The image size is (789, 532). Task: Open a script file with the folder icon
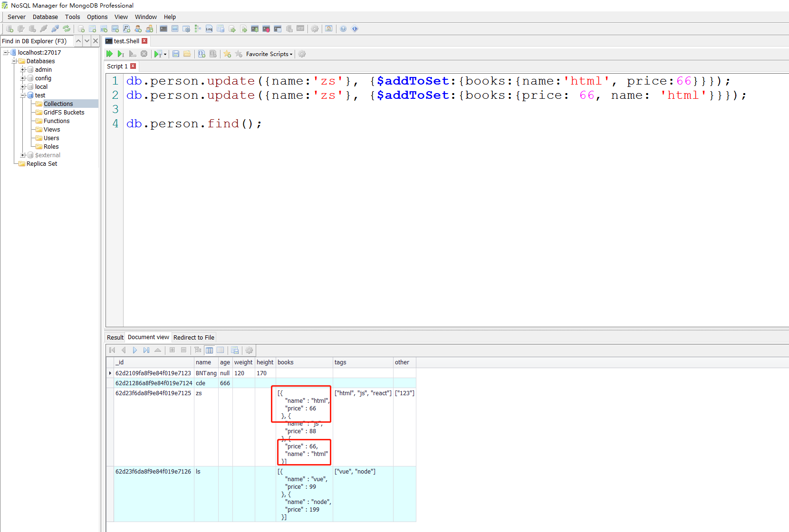tap(187, 54)
